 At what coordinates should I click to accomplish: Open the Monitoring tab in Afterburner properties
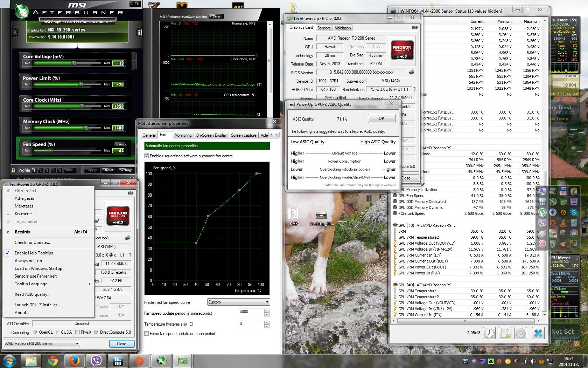tap(183, 135)
